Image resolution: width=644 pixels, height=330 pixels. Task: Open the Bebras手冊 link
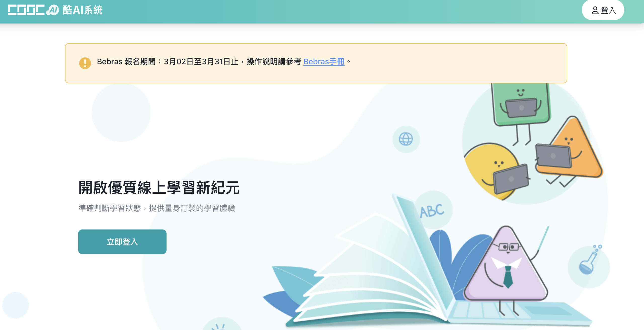point(324,62)
